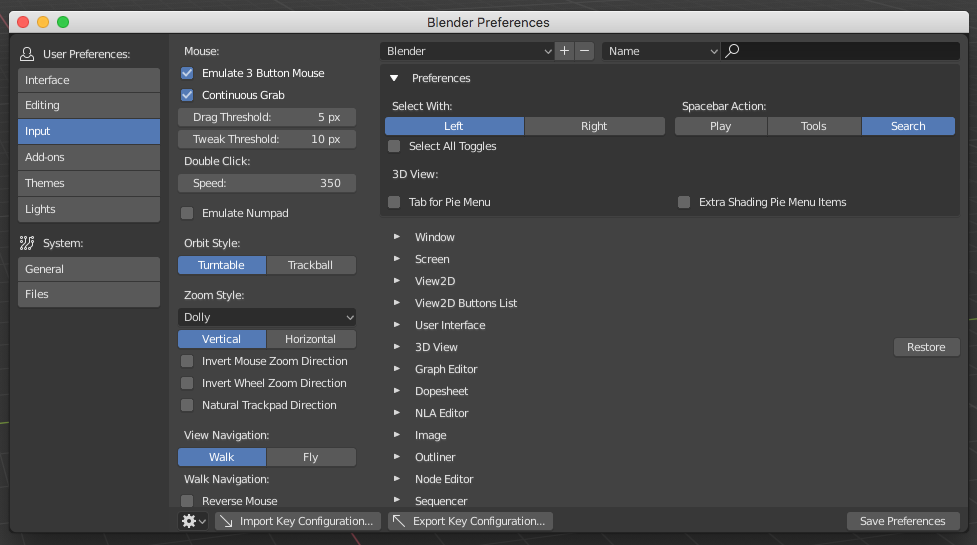Screen dimensions: 977x545
Task: Click the User Preferences person icon
Action: (27, 54)
